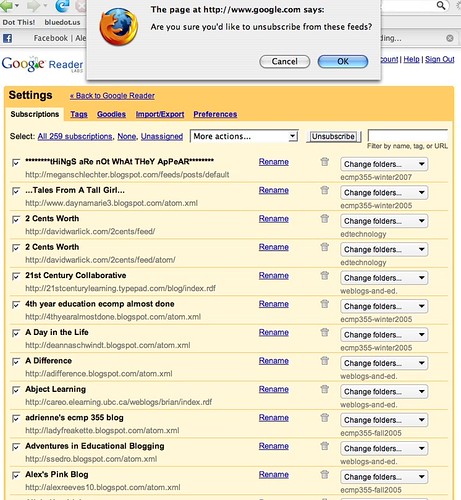Click trash icon for Abject Learning
The height and width of the screenshot is (500, 461).
click(x=324, y=389)
